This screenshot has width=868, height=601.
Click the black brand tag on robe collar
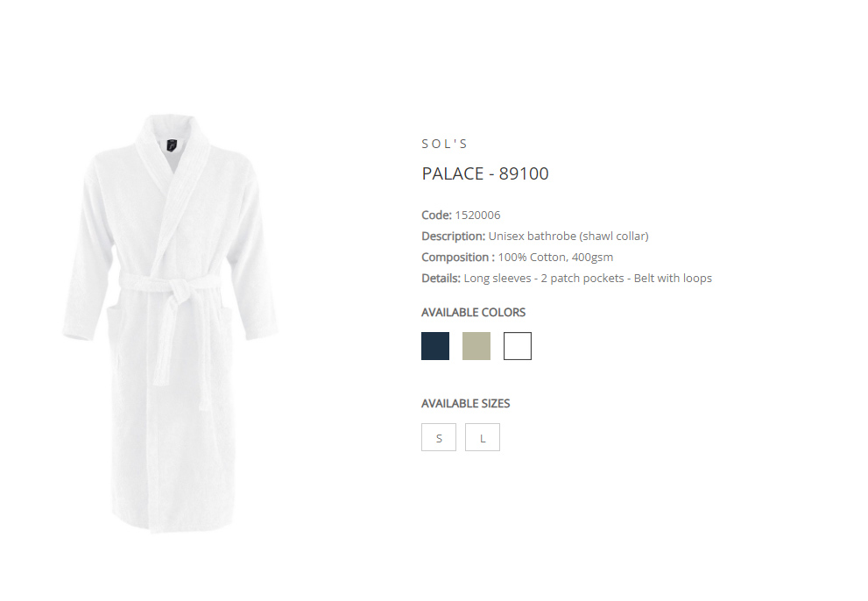(172, 145)
